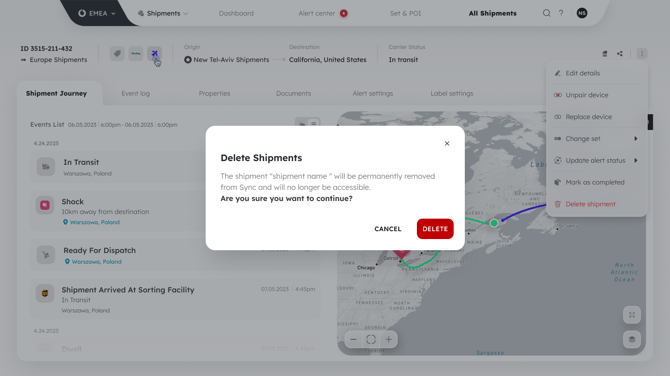This screenshot has width=670, height=376.
Task: Confirm deletion with the red DELETE button
Action: [435, 229]
